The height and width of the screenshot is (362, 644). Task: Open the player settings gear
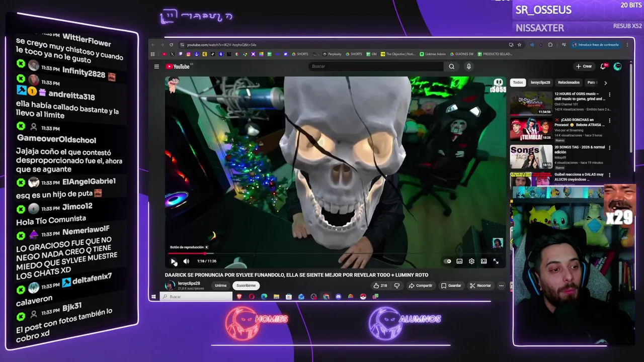pyautogui.click(x=471, y=261)
